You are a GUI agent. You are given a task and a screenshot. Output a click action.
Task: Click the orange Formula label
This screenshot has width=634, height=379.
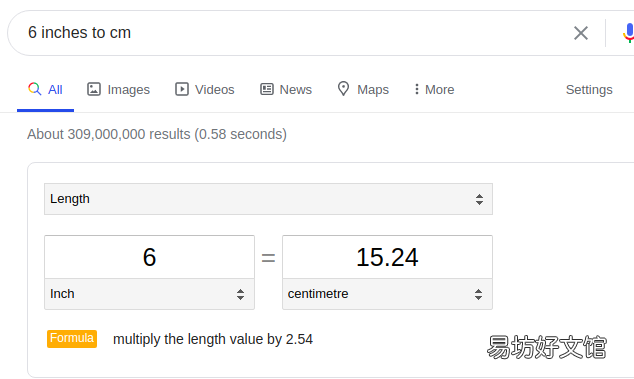(x=72, y=339)
